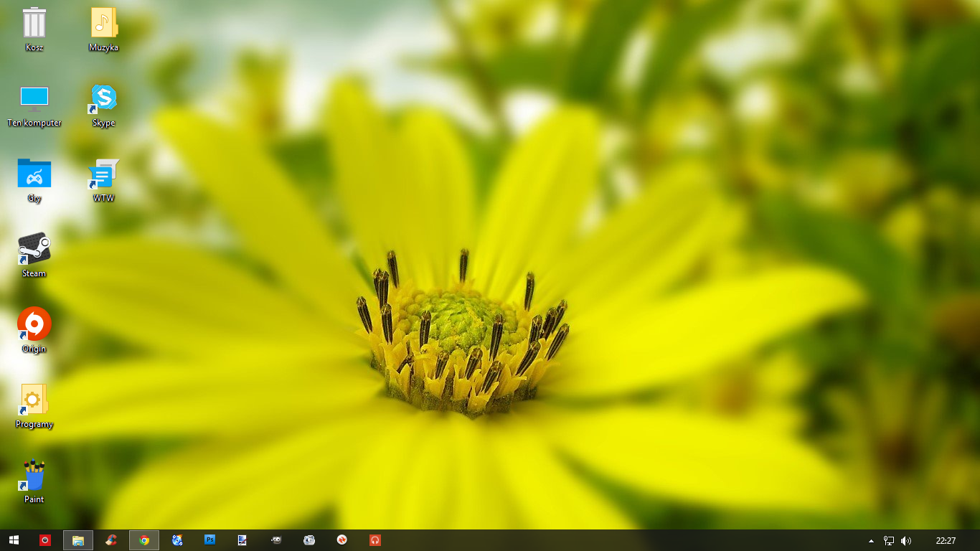Open File Explorer from taskbar
This screenshot has height=551, width=980.
click(x=78, y=540)
